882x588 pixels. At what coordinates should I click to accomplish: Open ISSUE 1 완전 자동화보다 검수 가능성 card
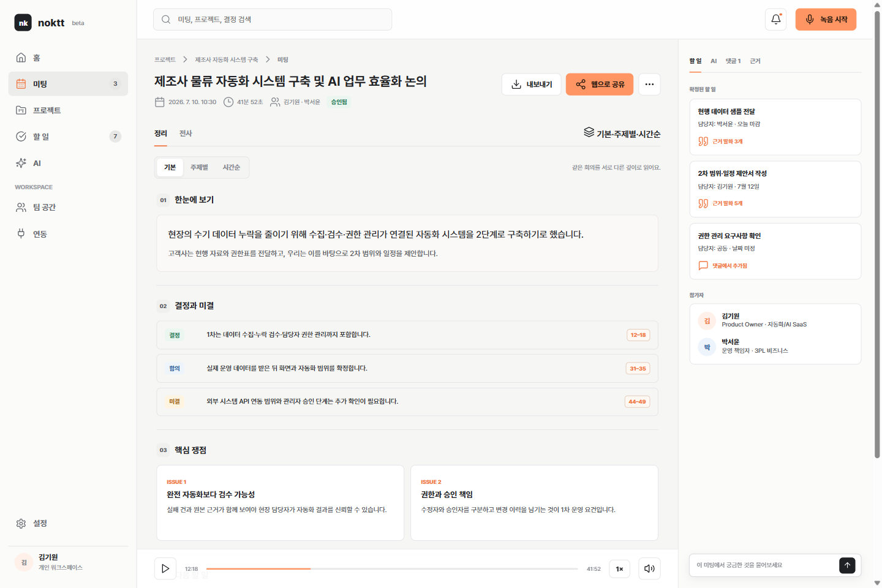[280, 503]
